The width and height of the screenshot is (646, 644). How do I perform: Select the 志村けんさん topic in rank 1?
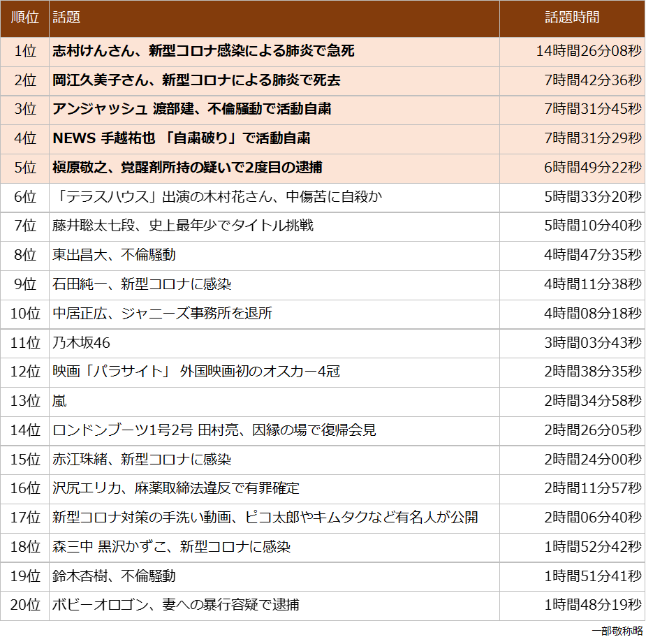pyautogui.click(x=203, y=51)
